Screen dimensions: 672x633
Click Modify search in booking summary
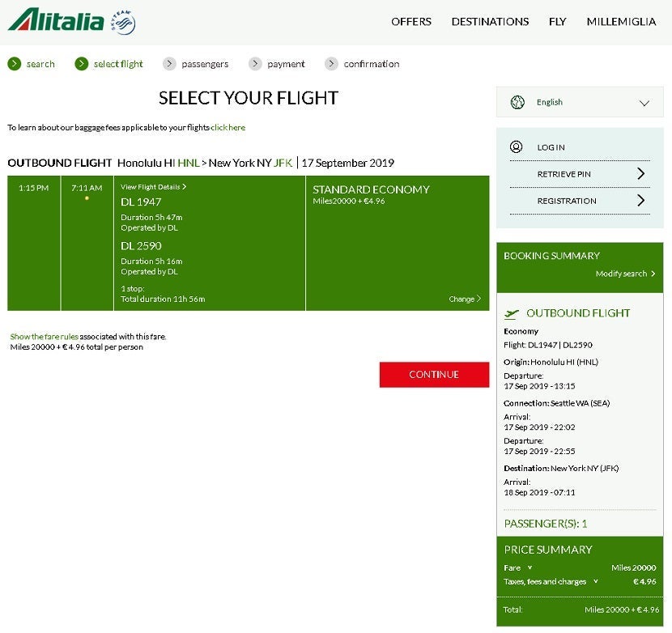coord(624,274)
